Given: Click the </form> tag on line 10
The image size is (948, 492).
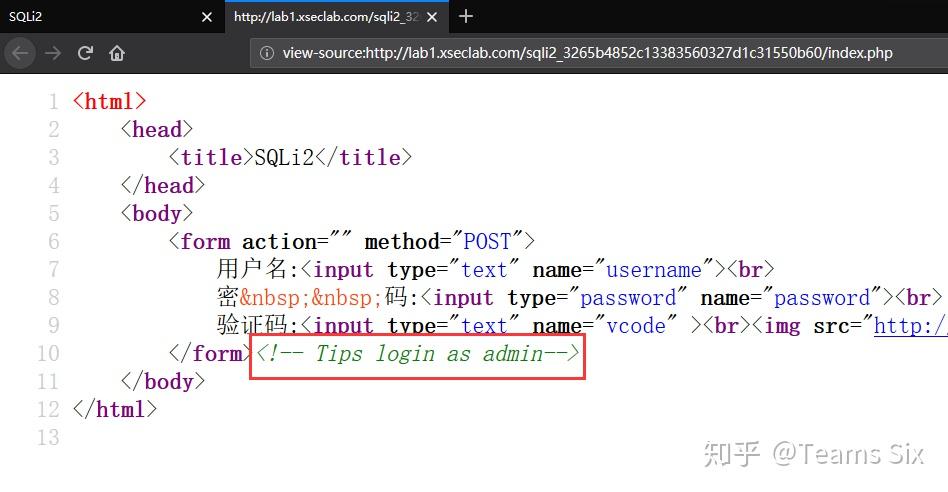Looking at the screenshot, I should 211,353.
